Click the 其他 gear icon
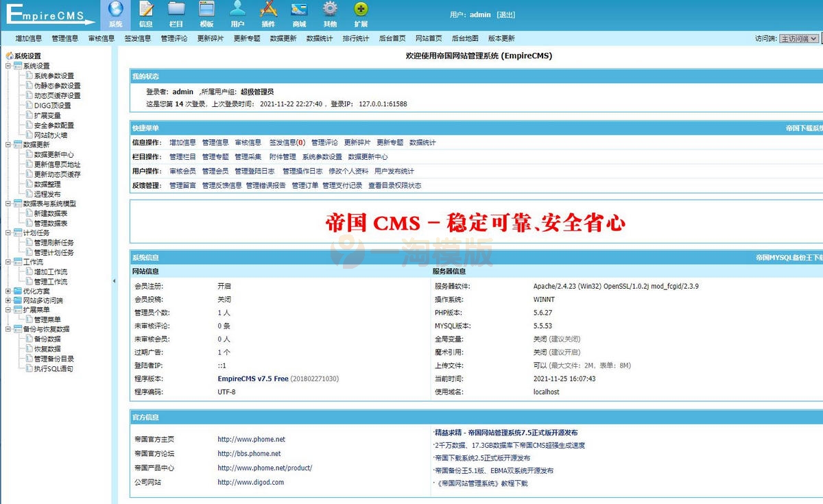823x504 pixels. coord(330,10)
